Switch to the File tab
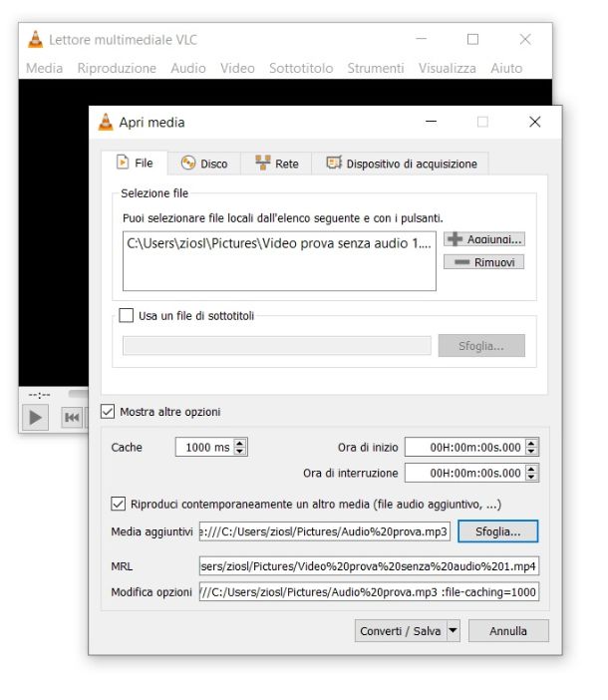This screenshot has width=608, height=700. tap(135, 163)
